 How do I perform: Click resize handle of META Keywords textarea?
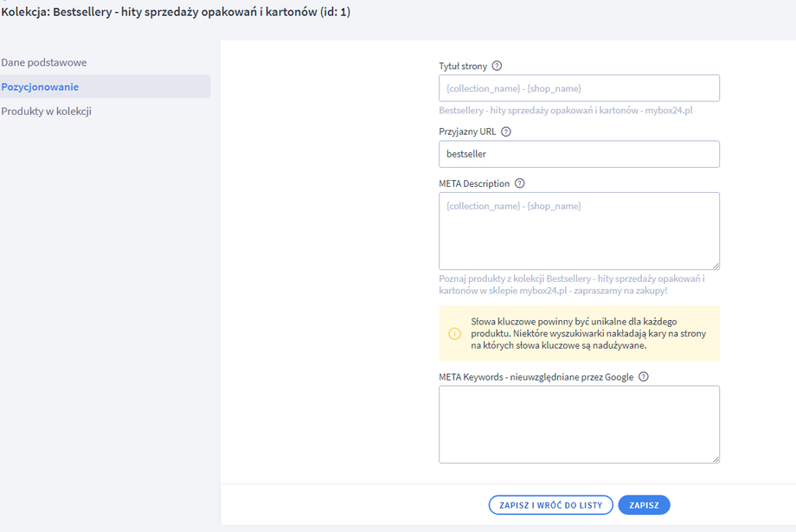(x=716, y=458)
